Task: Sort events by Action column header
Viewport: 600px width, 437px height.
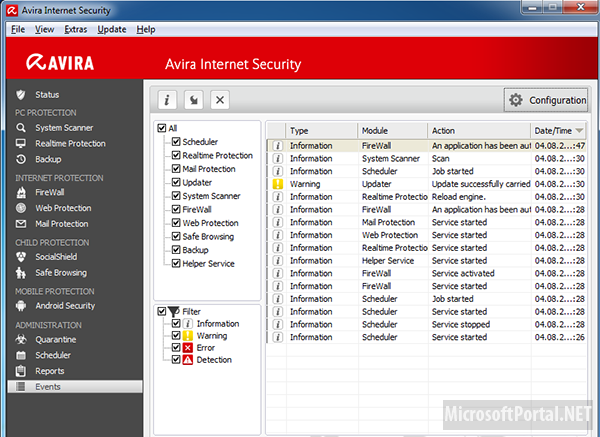Action: point(479,130)
